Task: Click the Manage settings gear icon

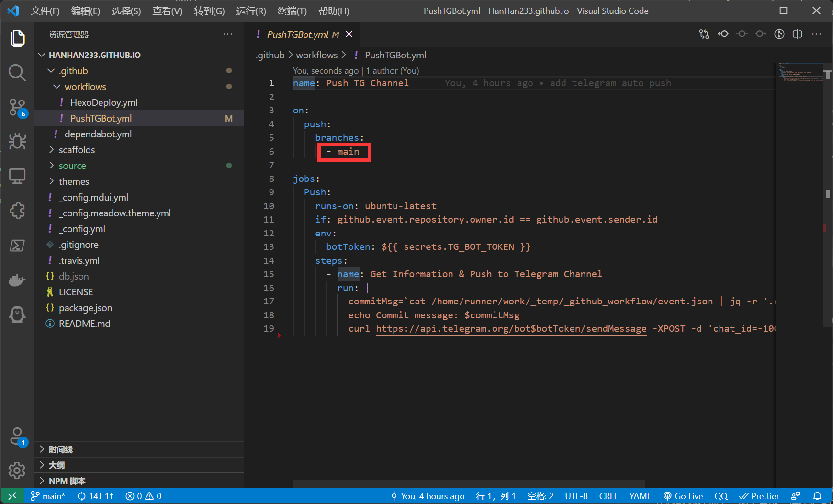Action: click(17, 470)
